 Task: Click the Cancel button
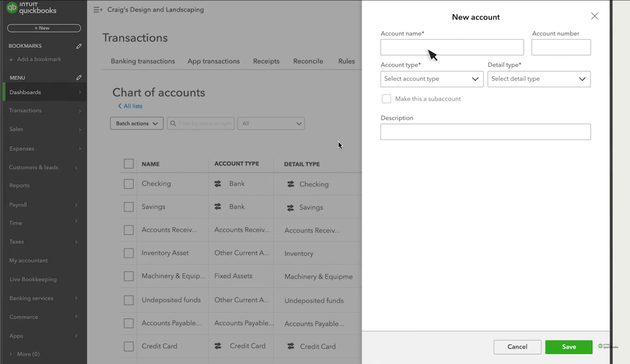[517, 347]
